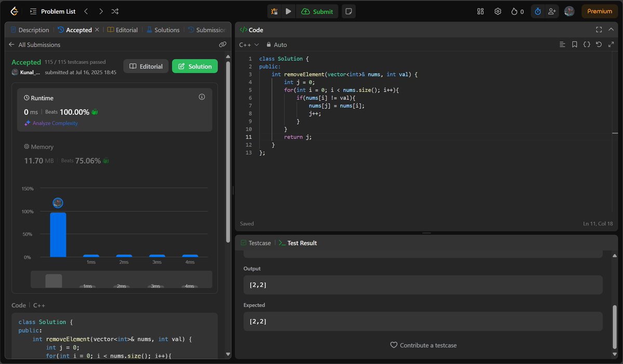Click Analyze Complexity link
Image resolution: width=623 pixels, height=364 pixels.
[x=51, y=123]
